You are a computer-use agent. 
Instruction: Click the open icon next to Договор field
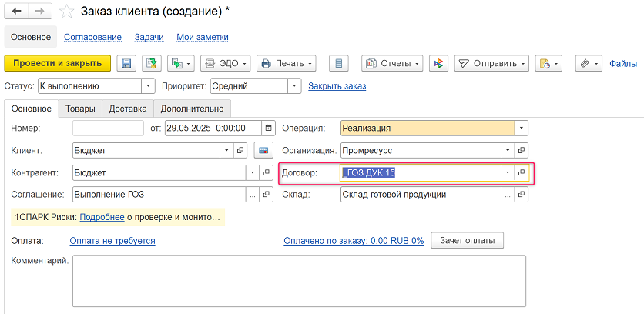(522, 173)
